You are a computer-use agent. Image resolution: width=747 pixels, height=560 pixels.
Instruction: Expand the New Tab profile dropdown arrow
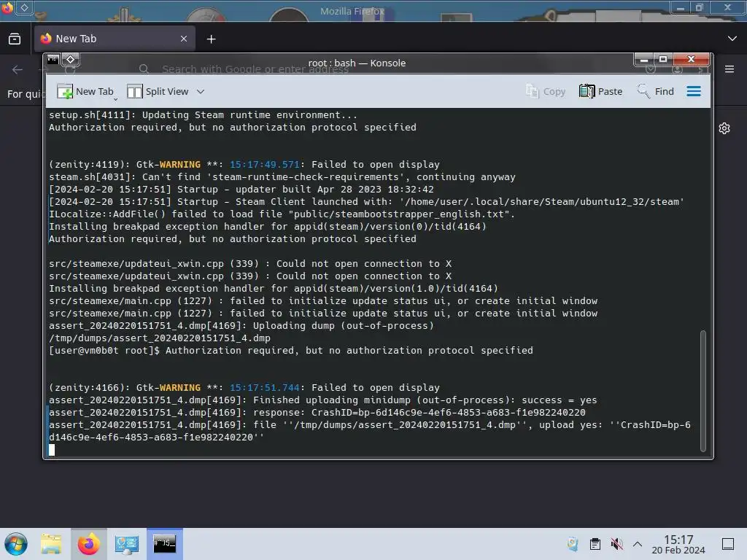(x=115, y=98)
